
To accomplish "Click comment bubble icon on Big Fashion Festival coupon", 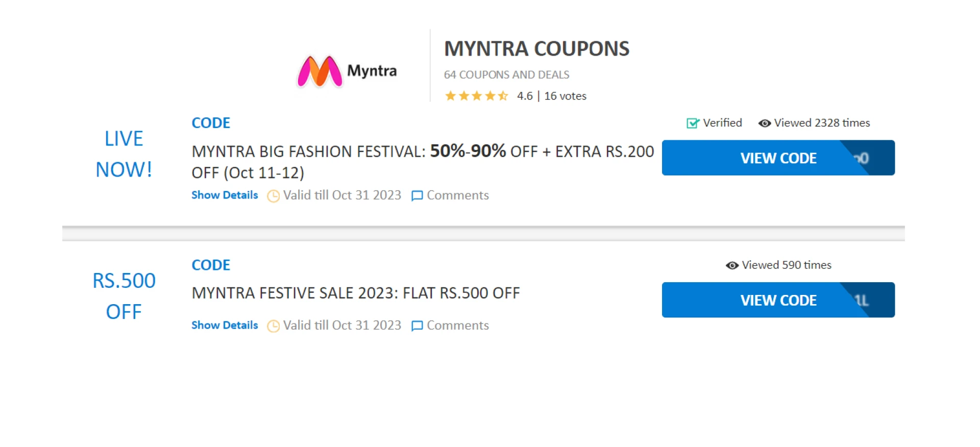I will coord(417,196).
